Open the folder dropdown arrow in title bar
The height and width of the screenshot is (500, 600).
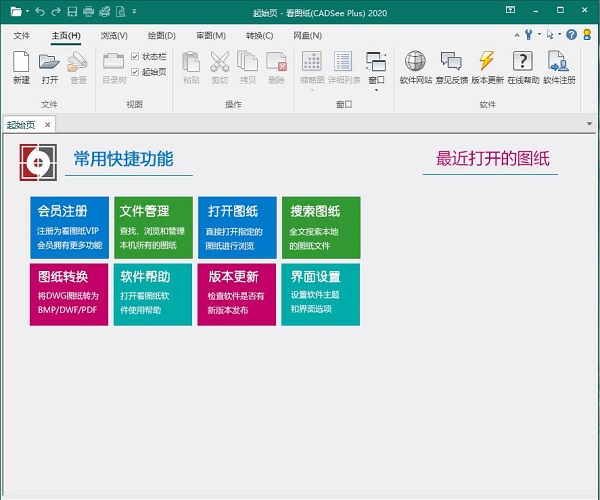point(27,11)
